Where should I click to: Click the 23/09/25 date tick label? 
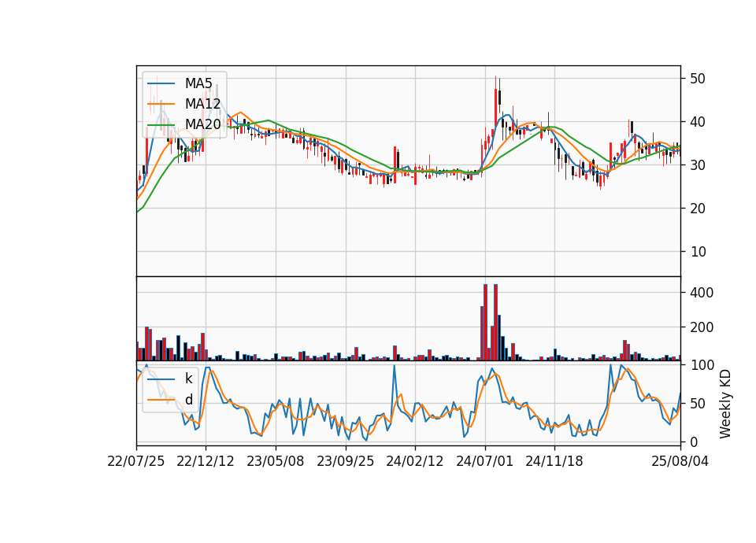click(x=345, y=462)
